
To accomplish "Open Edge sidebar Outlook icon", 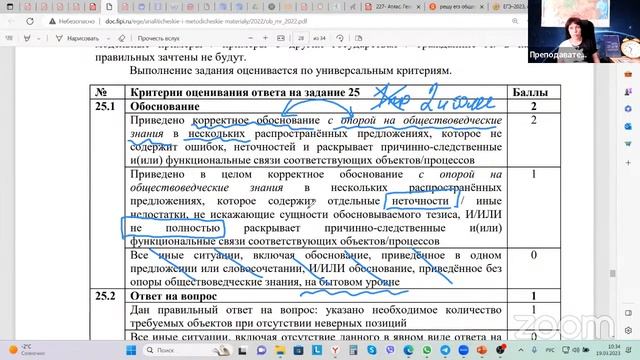I will (x=628, y=127).
